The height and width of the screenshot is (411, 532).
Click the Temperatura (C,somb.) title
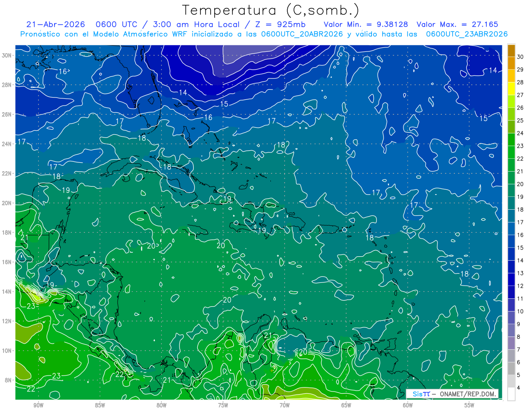[x=271, y=10]
